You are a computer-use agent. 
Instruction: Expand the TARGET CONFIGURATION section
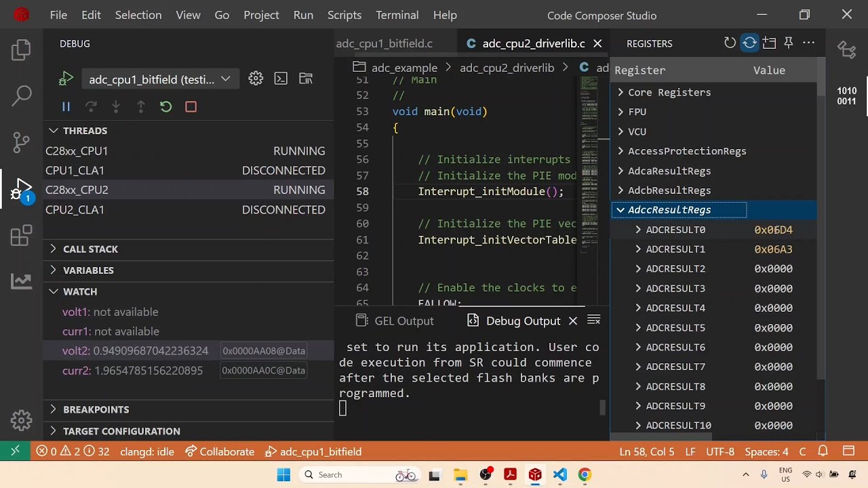click(x=54, y=431)
